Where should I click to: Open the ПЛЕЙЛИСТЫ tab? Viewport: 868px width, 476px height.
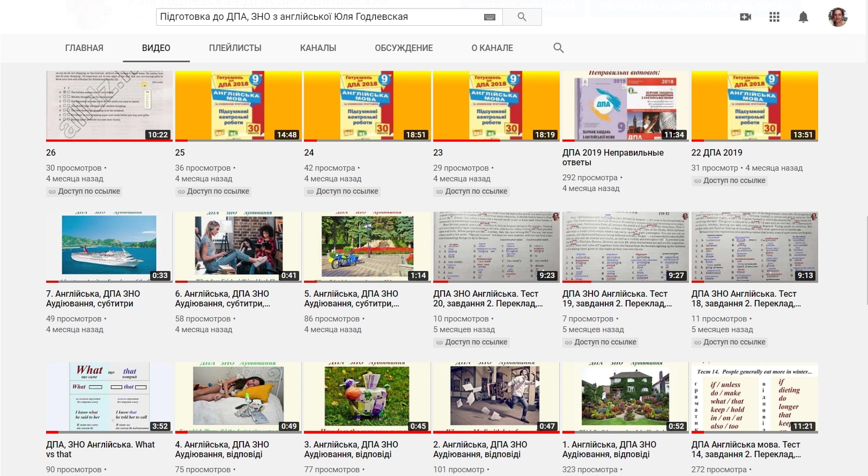coord(235,48)
